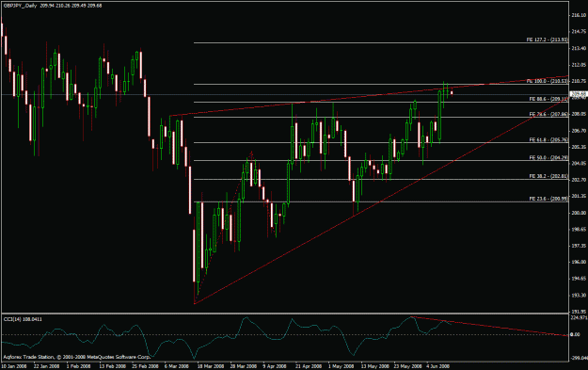Viewport: 588px width, 370px height.
Task: Click the 13 May 2008 date label
Action: (375, 366)
